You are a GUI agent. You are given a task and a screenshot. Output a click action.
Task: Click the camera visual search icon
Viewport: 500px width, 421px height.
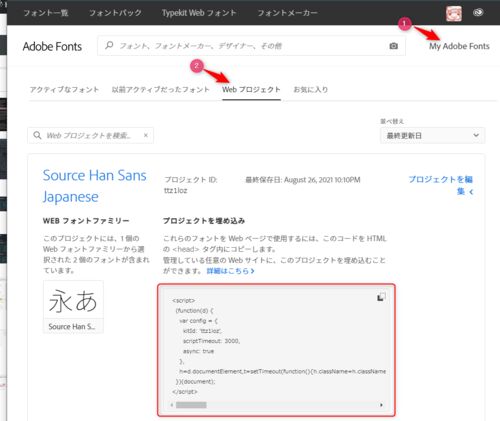pos(393,46)
